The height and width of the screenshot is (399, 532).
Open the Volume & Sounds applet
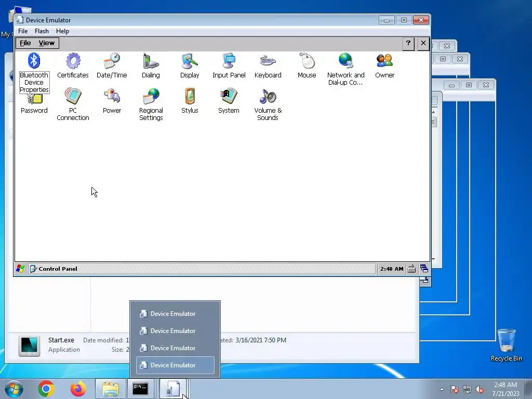click(268, 104)
